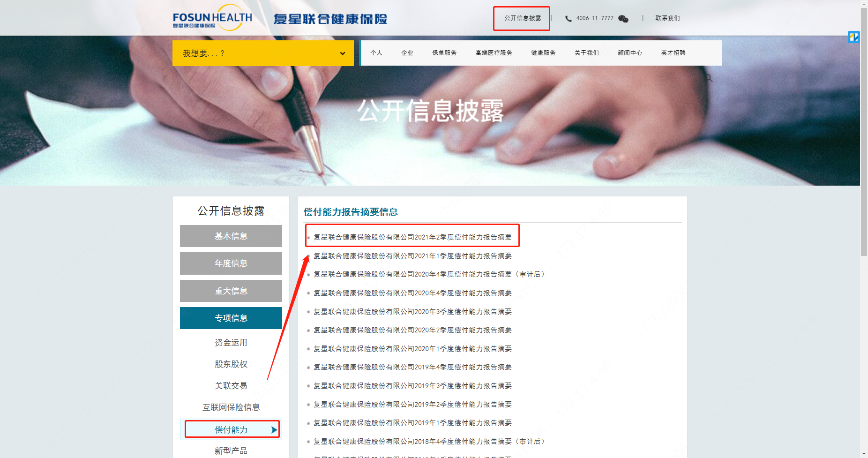Open the 个人 menu

[376, 53]
